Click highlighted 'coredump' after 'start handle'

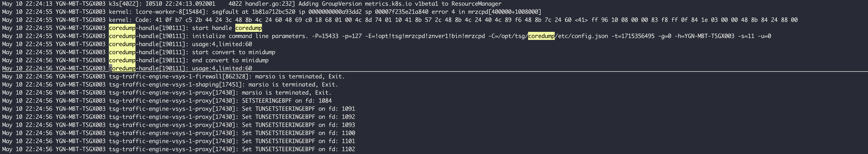(248, 28)
